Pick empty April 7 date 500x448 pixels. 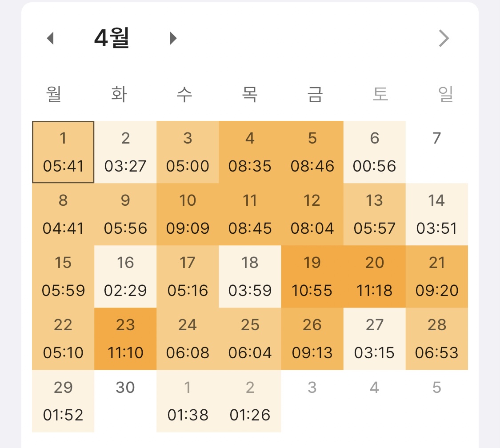[436, 152]
